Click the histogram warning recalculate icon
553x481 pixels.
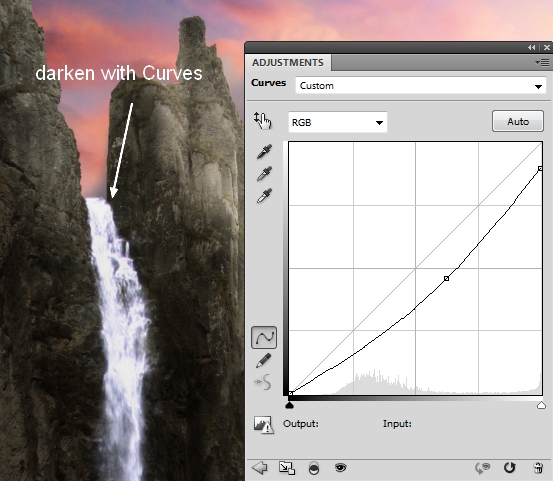click(x=263, y=424)
